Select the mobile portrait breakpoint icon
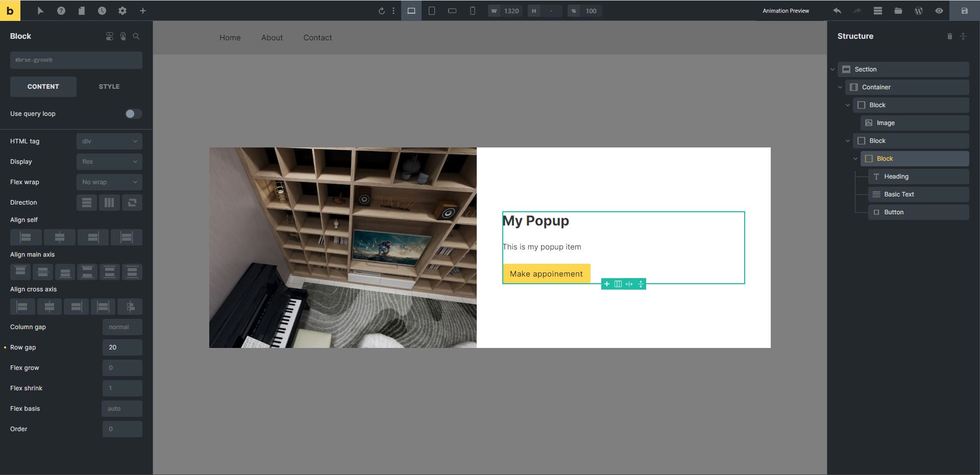This screenshot has height=475, width=980. tap(473, 11)
